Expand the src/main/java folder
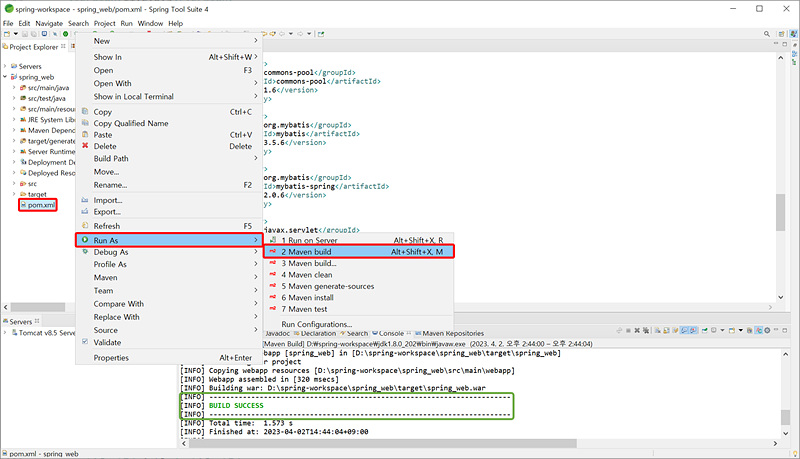The width and height of the screenshot is (800, 459). pos(14,88)
